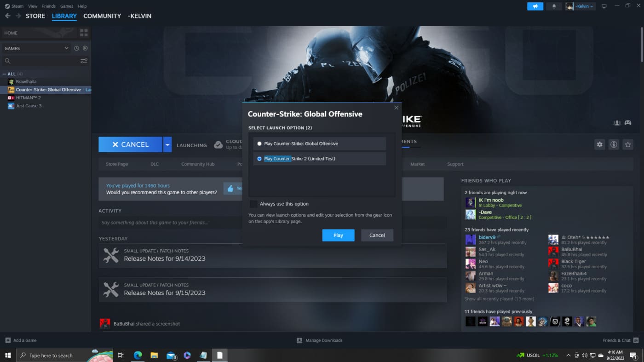
Task: Open Brawlhalla in game list
Action: (26, 81)
